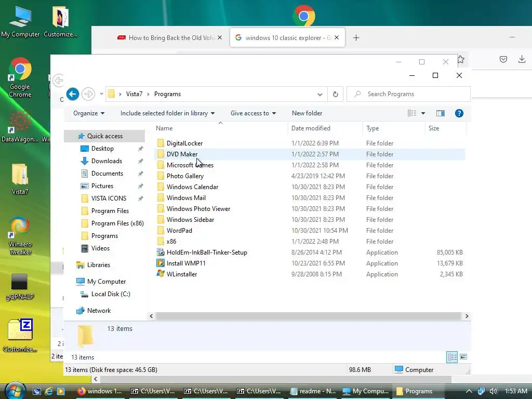This screenshot has height=399, width=532.
Task: Select the Windows Calendar folder
Action: pyautogui.click(x=192, y=187)
